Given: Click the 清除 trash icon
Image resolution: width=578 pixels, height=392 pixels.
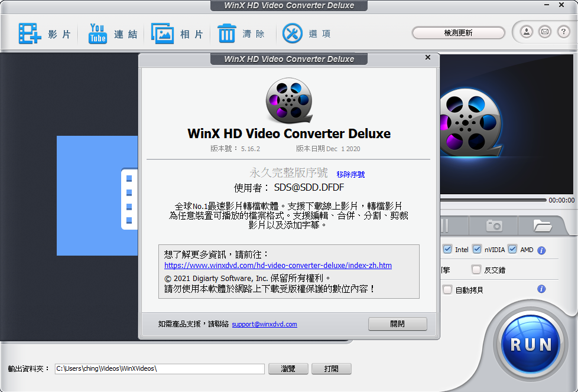Looking at the screenshot, I should pyautogui.click(x=227, y=34).
